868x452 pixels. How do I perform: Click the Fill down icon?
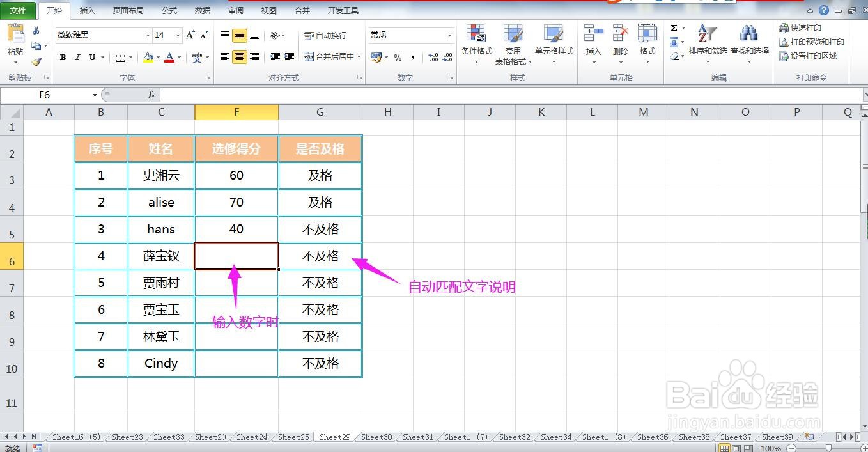pos(674,42)
